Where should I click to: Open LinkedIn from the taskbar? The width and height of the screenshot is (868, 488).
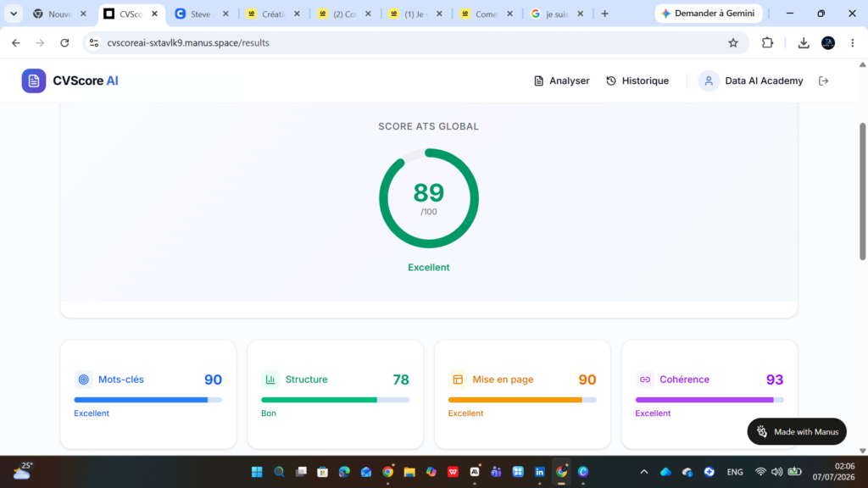click(540, 471)
